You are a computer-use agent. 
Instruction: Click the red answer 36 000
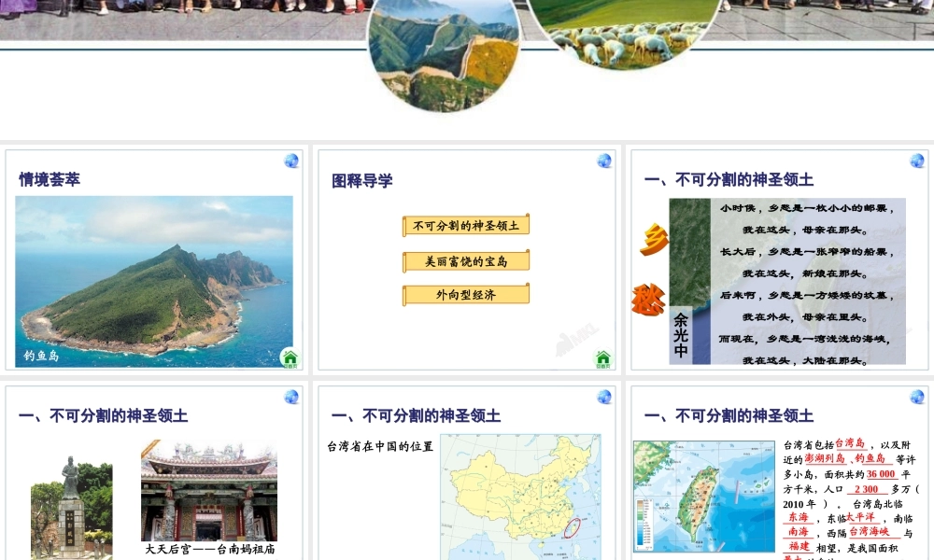(881, 474)
